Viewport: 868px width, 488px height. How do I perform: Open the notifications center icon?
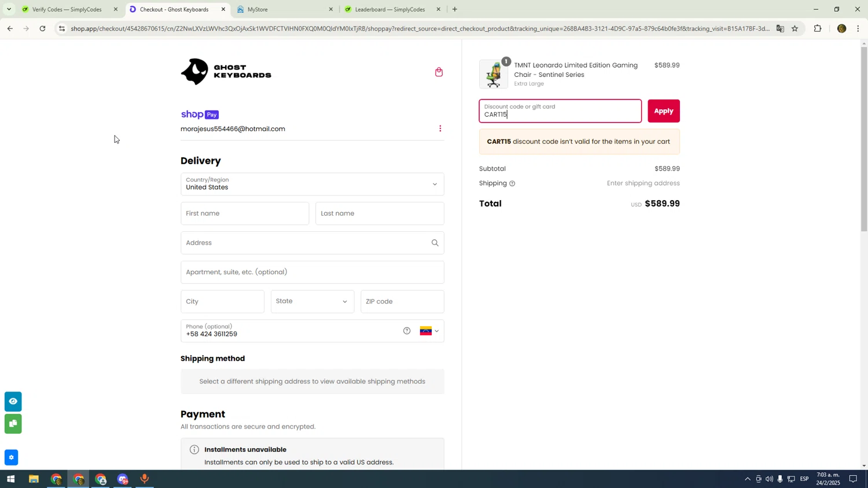point(853,479)
